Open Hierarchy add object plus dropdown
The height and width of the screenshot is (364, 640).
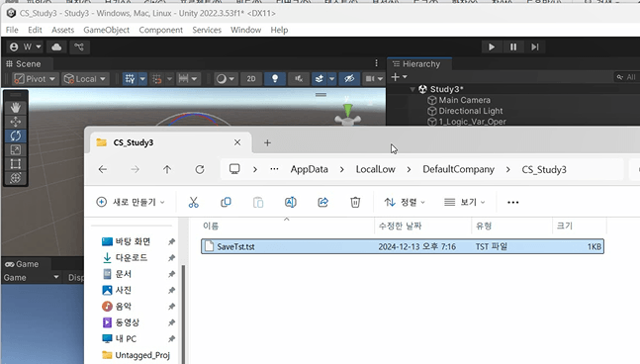tap(399, 77)
